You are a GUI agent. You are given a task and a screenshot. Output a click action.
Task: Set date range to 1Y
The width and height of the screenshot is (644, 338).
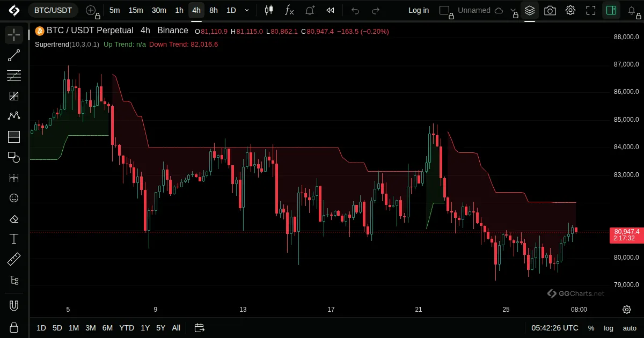pos(145,328)
